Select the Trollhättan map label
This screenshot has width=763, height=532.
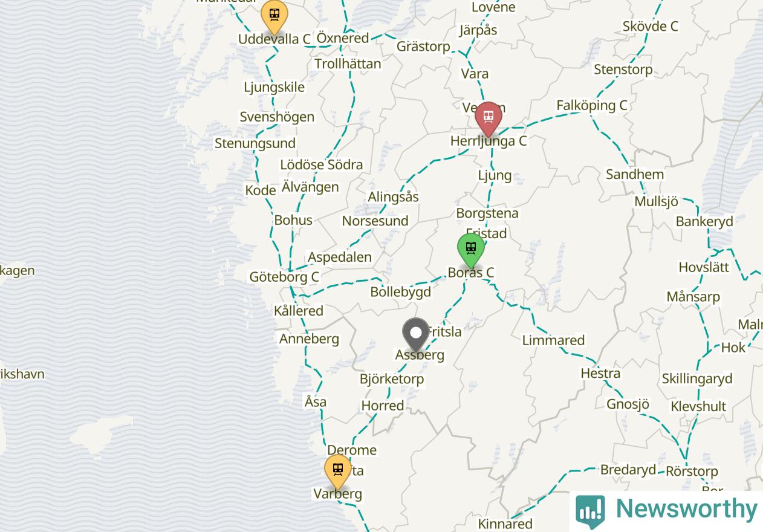(348, 63)
